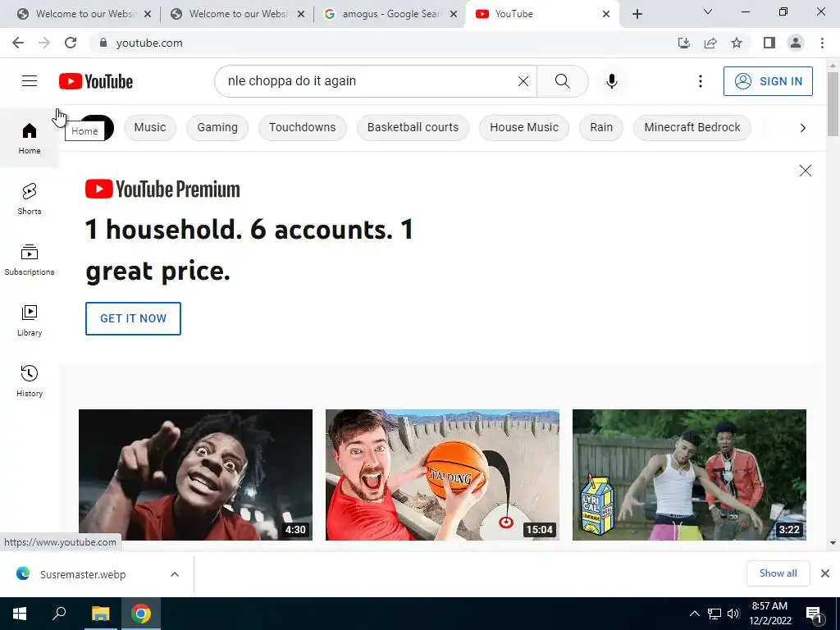The width and height of the screenshot is (840, 630).
Task: Open the tab search dropdown arrow
Action: tap(708, 11)
